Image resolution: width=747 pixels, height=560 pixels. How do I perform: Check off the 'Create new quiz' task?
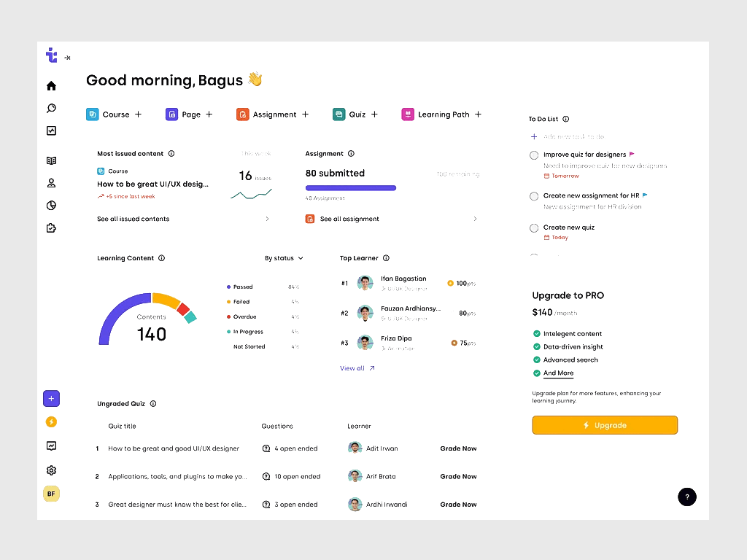click(533, 227)
